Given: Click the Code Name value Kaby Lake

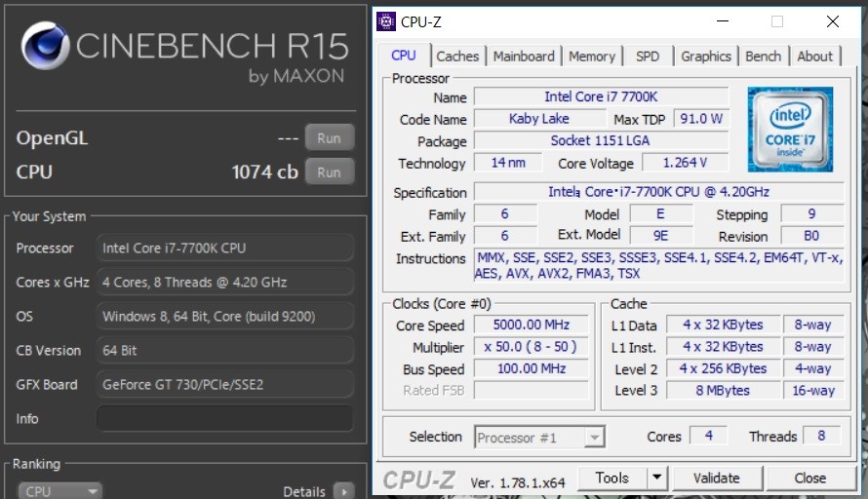Looking at the screenshot, I should tap(539, 118).
